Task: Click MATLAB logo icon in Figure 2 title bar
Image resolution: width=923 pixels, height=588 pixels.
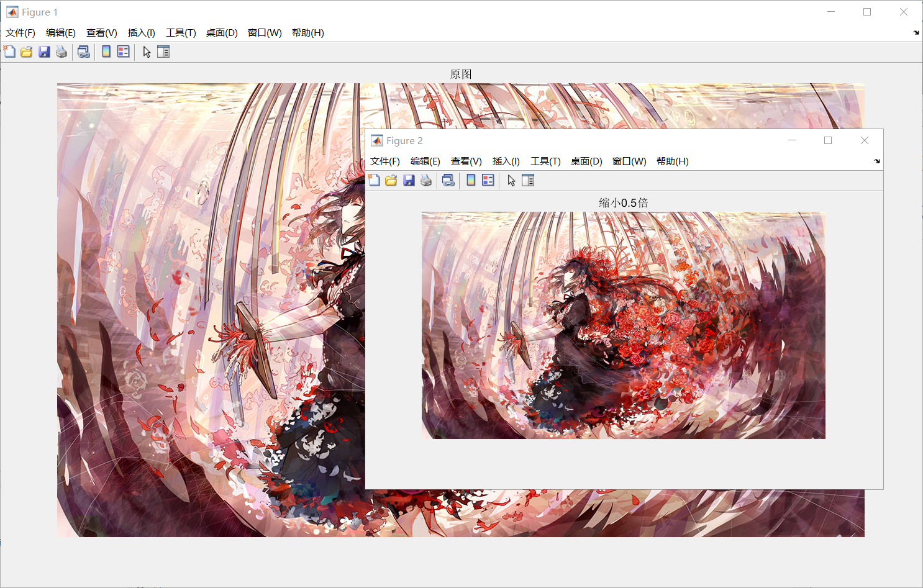Action: click(377, 140)
